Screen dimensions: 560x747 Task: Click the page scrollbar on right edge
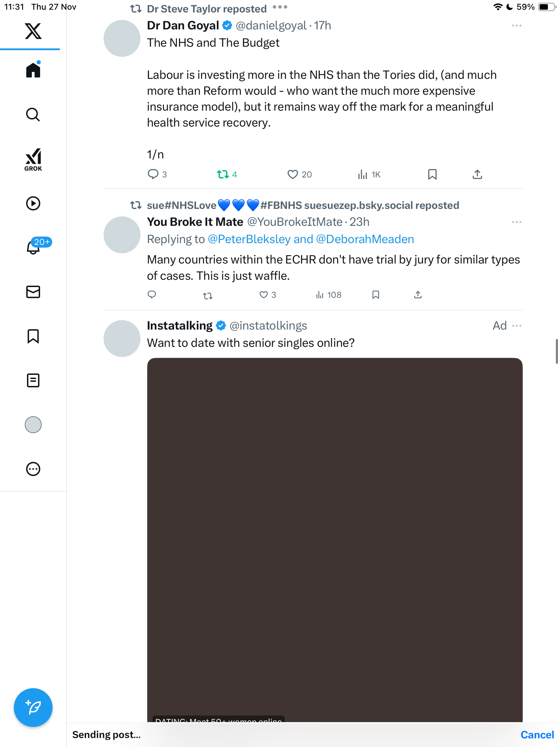(x=556, y=351)
